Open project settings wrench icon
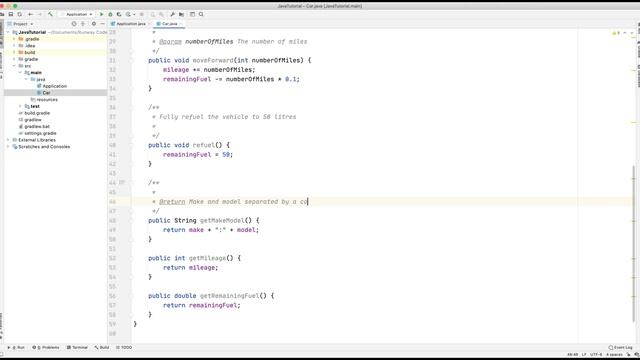 point(172,14)
